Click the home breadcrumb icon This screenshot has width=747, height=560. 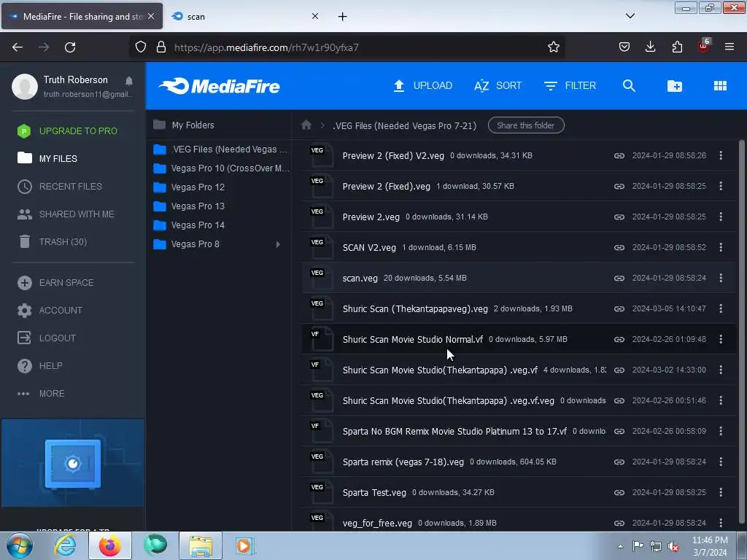click(306, 125)
